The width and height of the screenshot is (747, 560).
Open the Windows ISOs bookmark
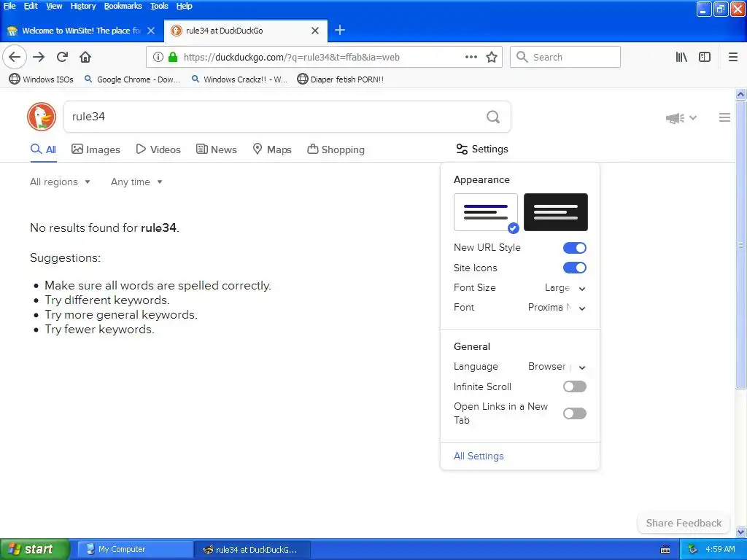coord(42,79)
